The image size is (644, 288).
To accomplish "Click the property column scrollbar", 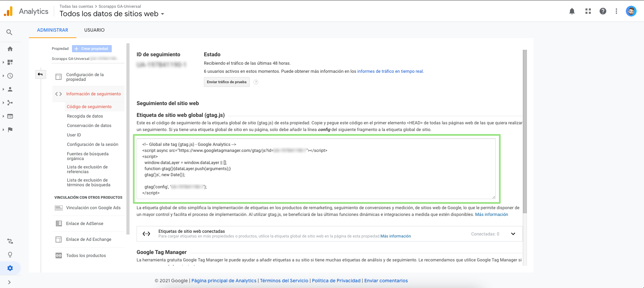I will (128, 139).
